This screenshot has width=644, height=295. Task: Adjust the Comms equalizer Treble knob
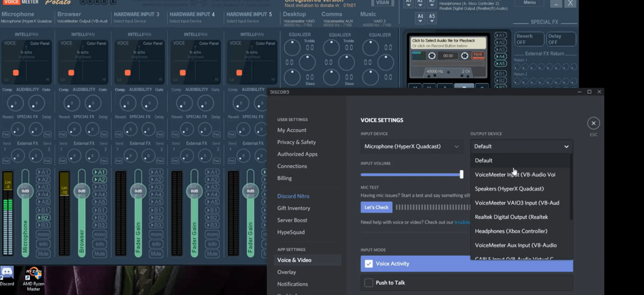(331, 47)
